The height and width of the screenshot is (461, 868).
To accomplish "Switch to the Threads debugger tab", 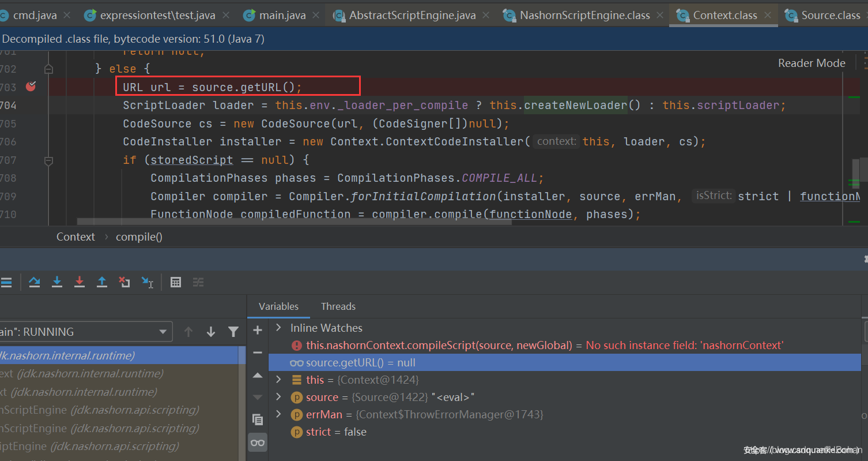I will (338, 306).
